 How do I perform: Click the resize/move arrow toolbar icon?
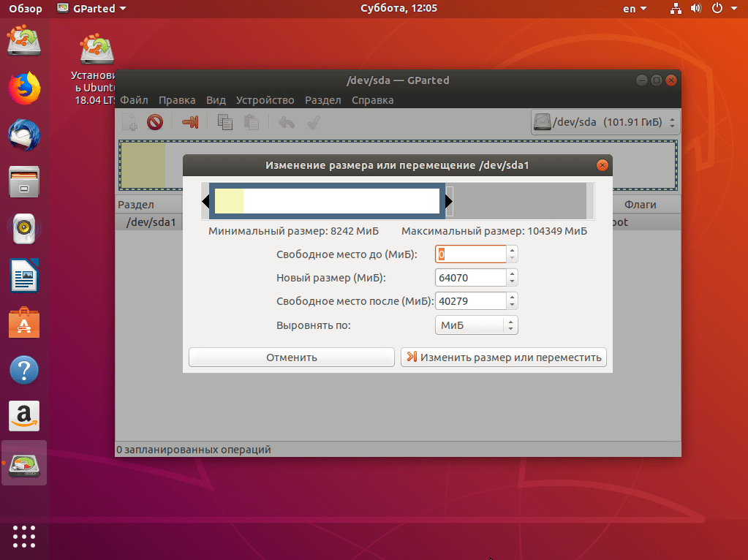(190, 123)
